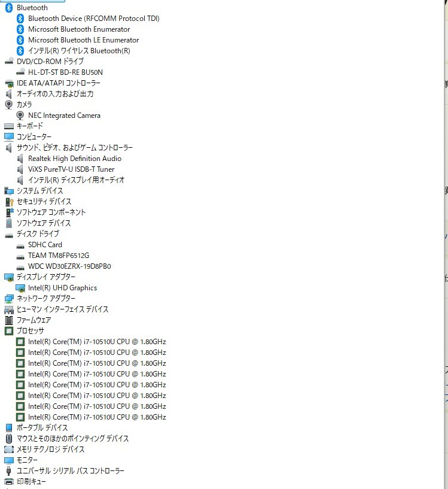Click the Microsoft Bluetooth Enumerator icon

tap(20, 29)
